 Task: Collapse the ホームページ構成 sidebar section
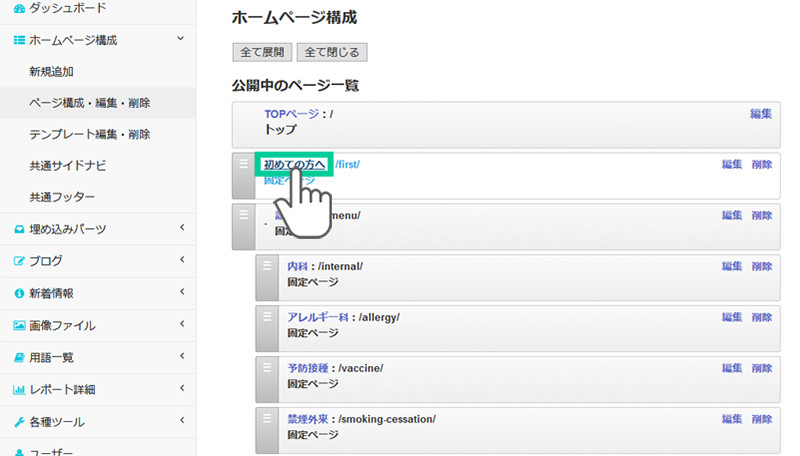[180, 39]
